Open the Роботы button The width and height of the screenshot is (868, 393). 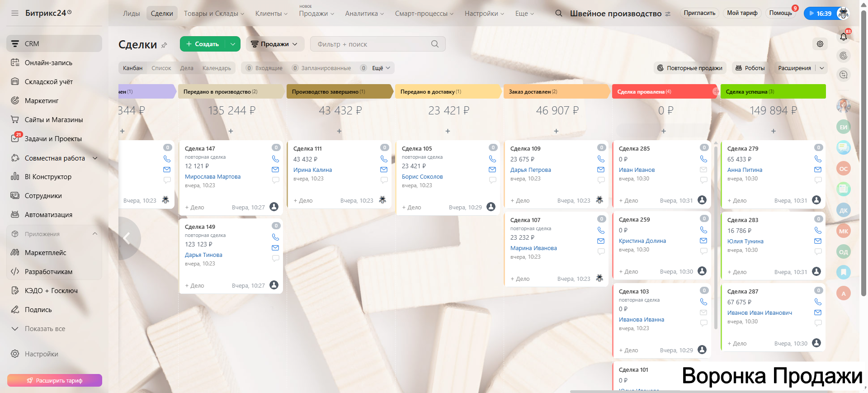pos(750,68)
